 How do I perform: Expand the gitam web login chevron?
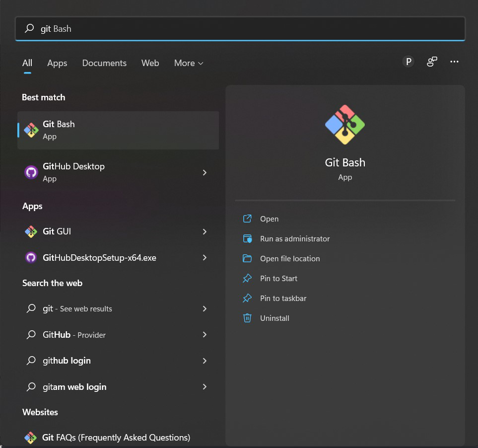click(x=205, y=387)
